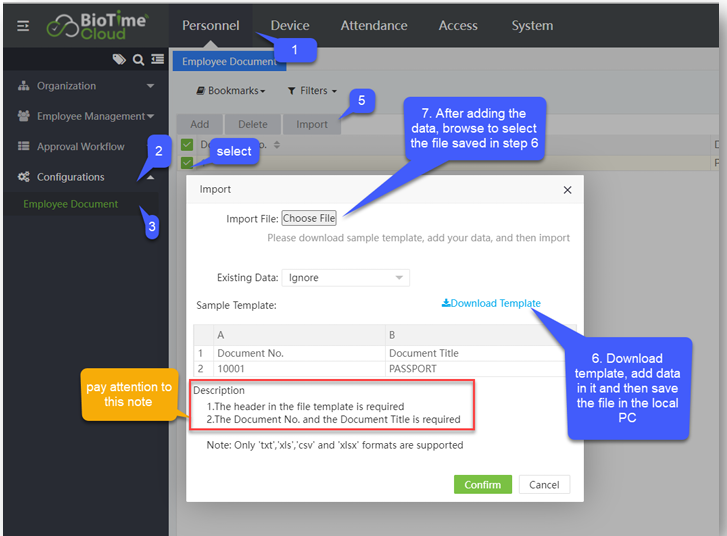The width and height of the screenshot is (727, 536).
Task: Click the search magnifier icon in sidebar
Action: coord(138,60)
